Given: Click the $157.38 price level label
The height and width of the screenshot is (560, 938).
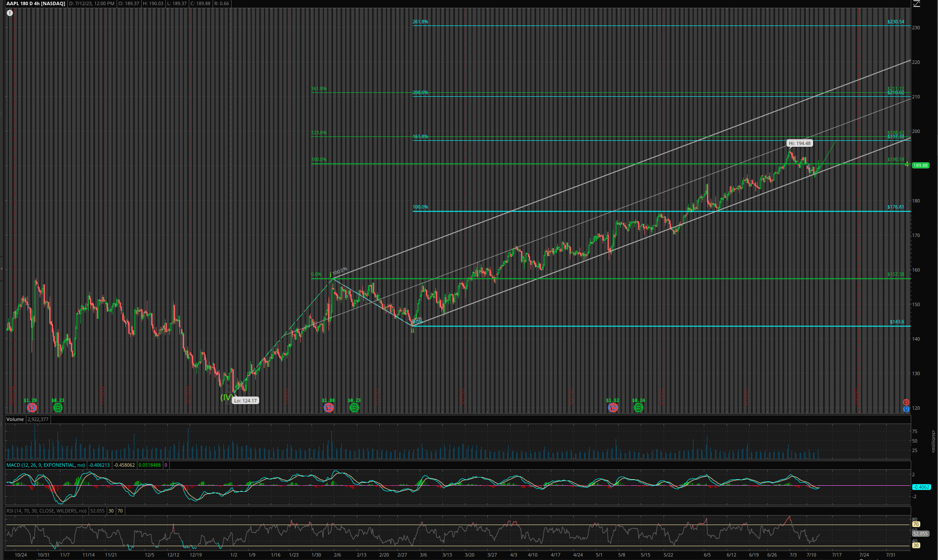Looking at the screenshot, I should coord(896,275).
